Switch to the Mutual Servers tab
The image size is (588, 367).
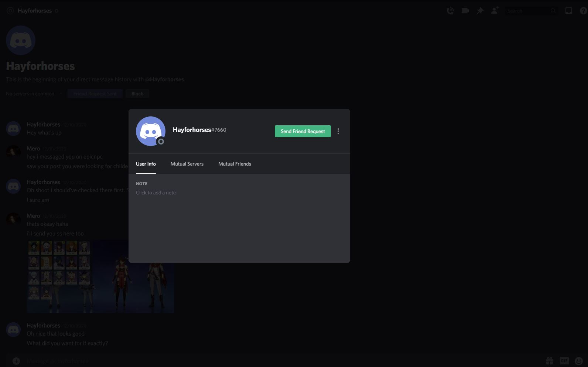(187, 164)
